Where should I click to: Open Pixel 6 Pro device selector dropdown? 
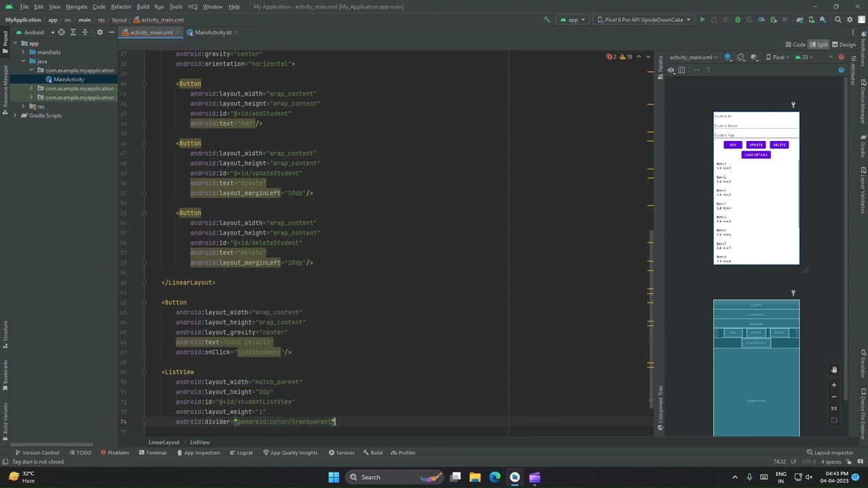(x=644, y=20)
